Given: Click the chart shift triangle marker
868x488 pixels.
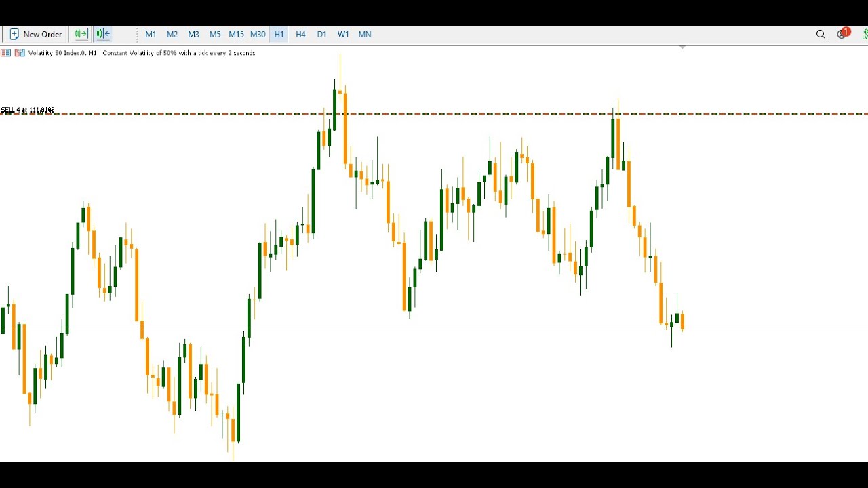Looking at the screenshot, I should tap(682, 47).
